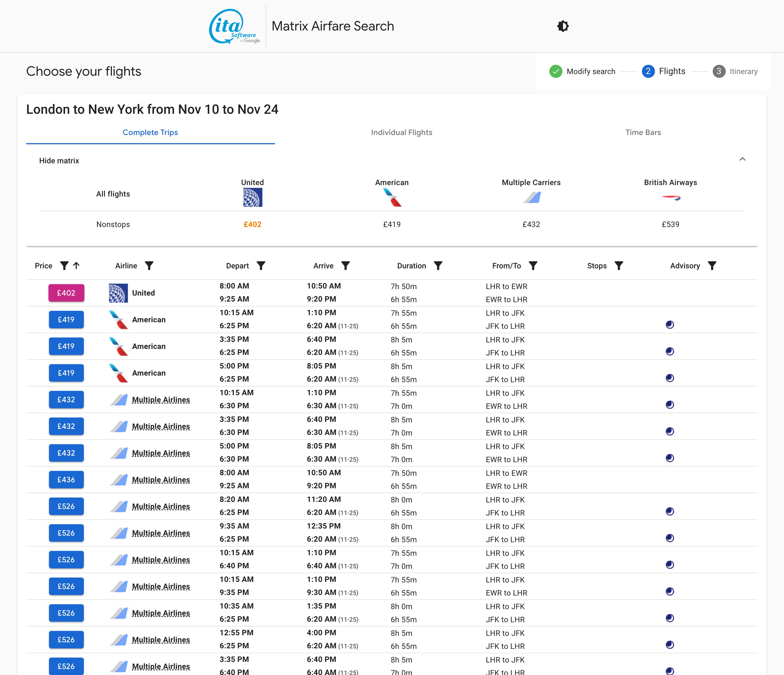Click Multiple Airlines link for £432 5:00 PM trip

(161, 453)
